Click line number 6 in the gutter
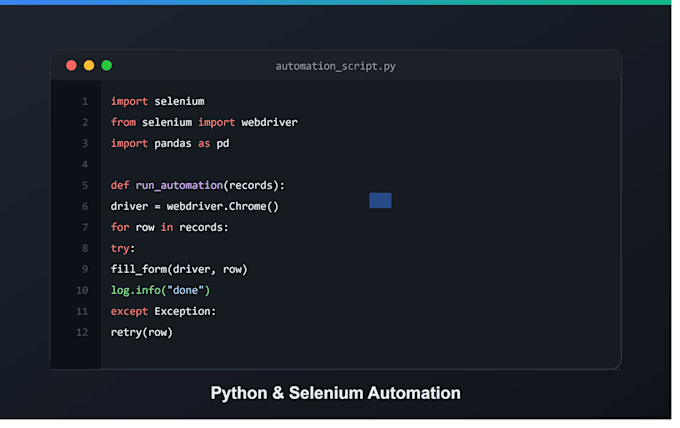This screenshot has height=428, width=680. [85, 207]
